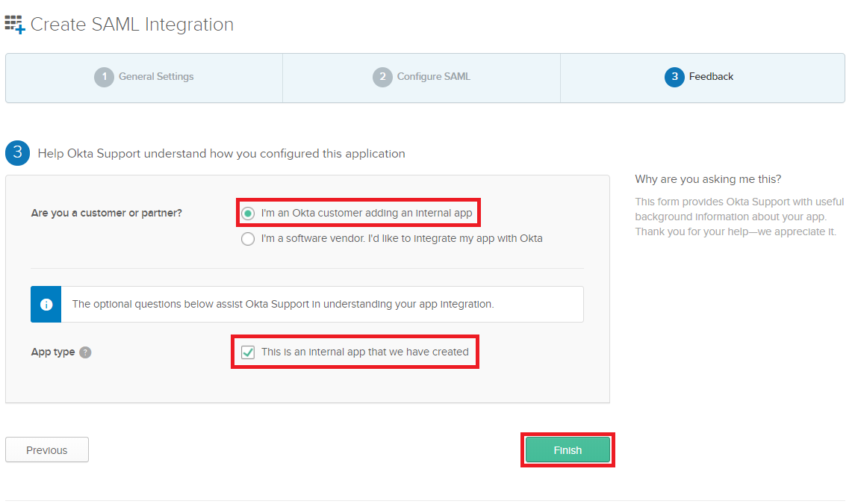Open the Configure SAML step tab
Viewport: 858px width, 504px height.
(x=421, y=78)
